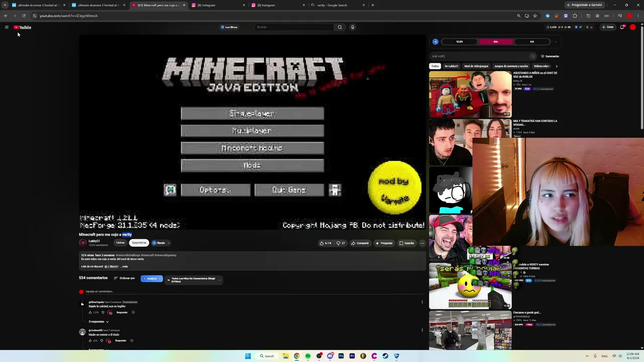Switch to the second ultimate drumme tab

pos(98,5)
